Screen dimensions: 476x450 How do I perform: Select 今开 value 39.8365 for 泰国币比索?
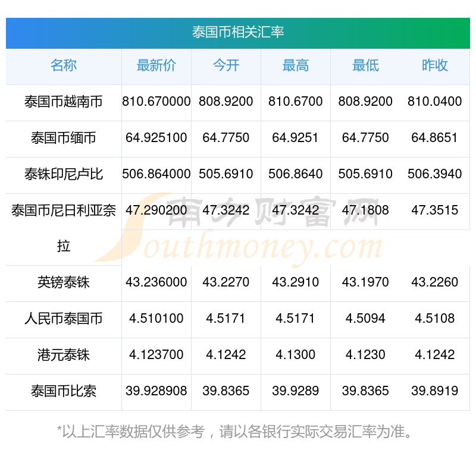226,391
